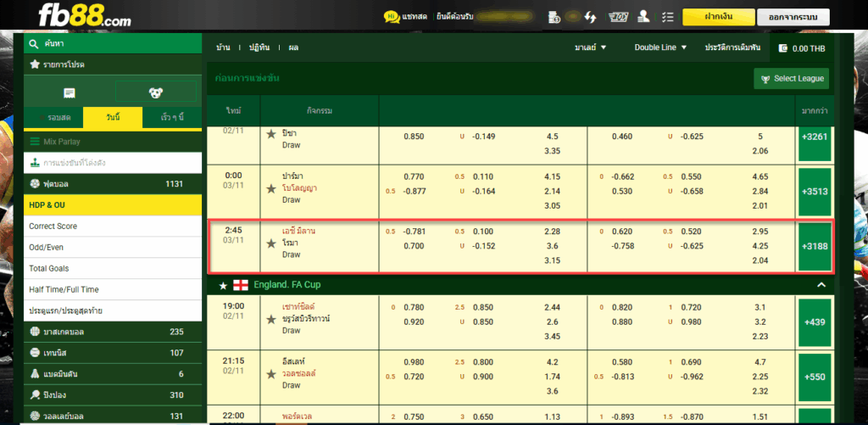Click the coins stack icon in header
The image size is (868, 425).
point(554,17)
